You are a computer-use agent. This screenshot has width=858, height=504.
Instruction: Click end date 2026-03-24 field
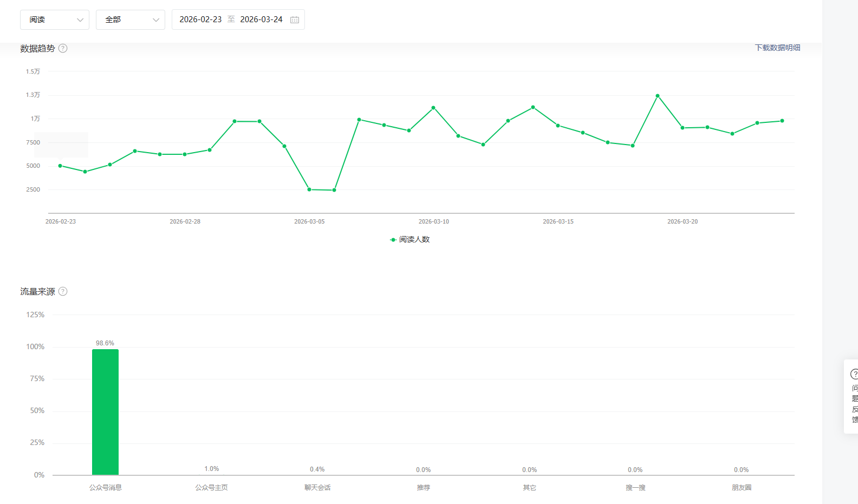coord(261,19)
